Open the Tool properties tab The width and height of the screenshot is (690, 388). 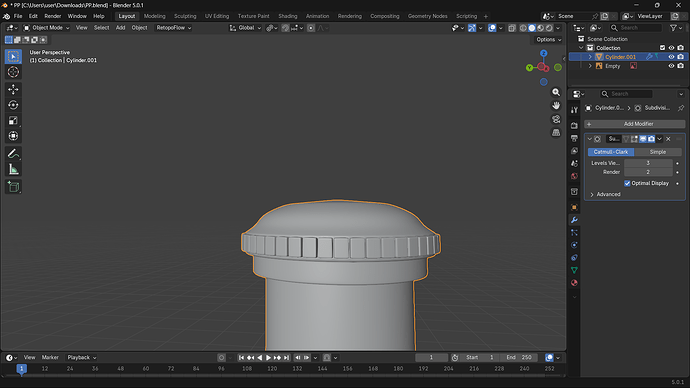[x=574, y=110]
